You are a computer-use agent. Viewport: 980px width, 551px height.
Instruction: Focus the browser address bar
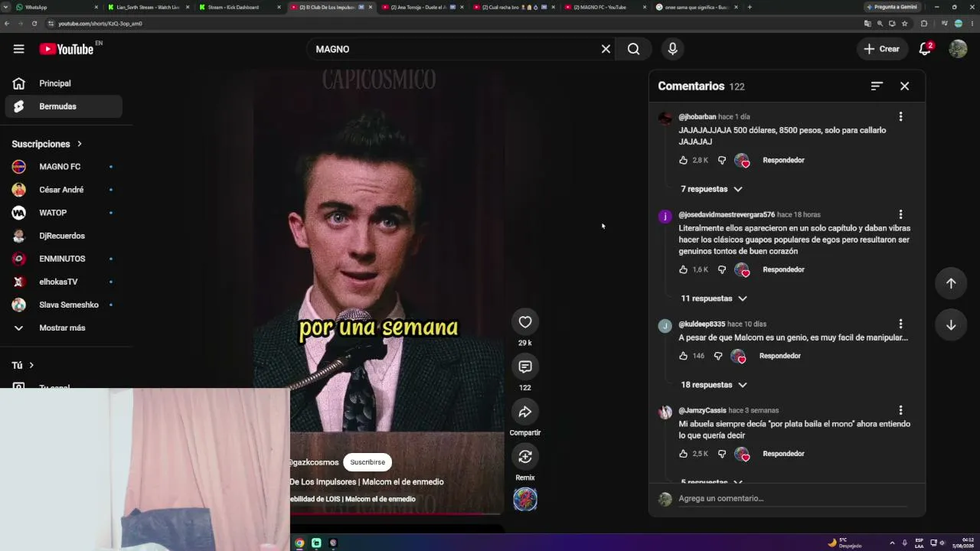coord(452,24)
